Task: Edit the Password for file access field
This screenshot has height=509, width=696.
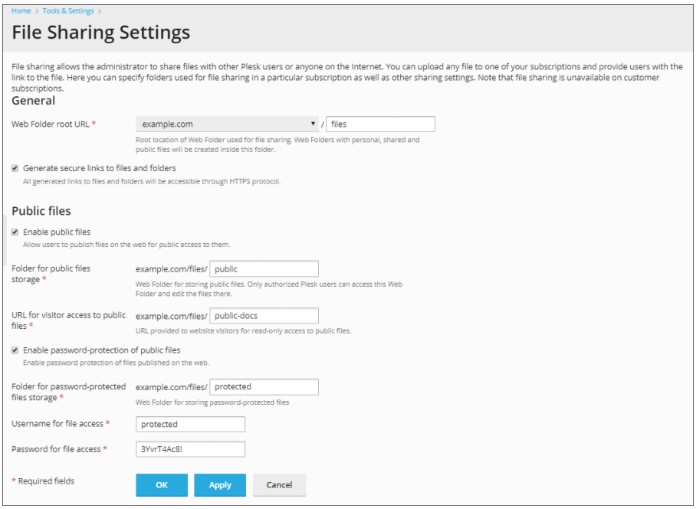Action: coord(190,449)
